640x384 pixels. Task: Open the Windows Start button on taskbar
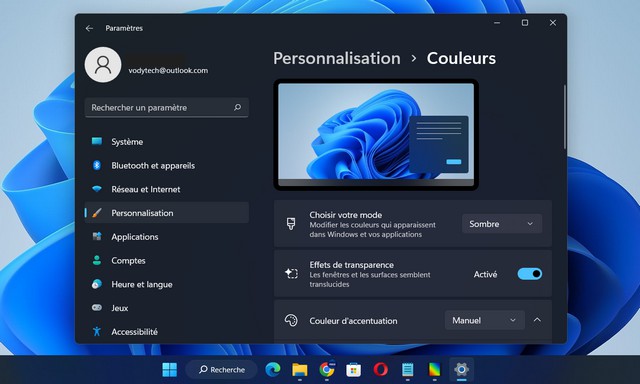[x=169, y=370]
